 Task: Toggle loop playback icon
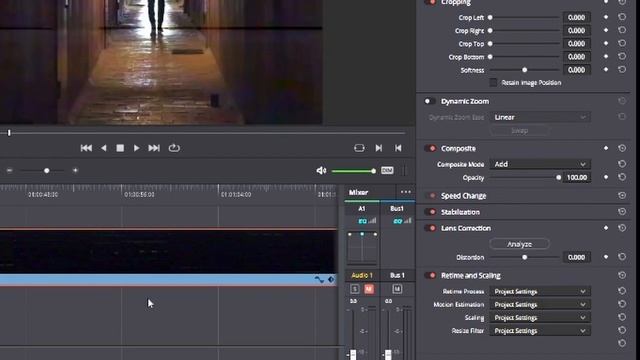point(174,148)
